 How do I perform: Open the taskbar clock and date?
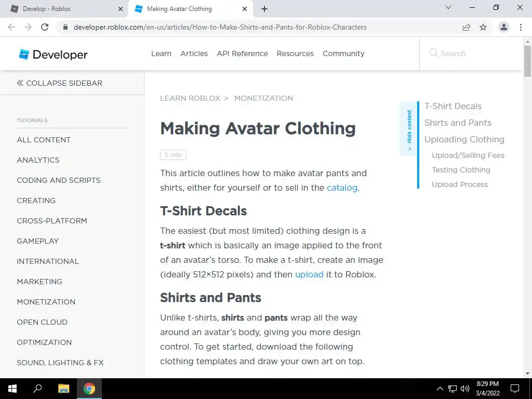pos(487,389)
